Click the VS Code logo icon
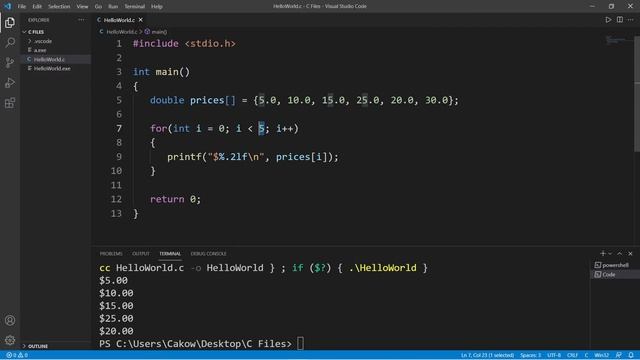The image size is (640, 360). click(7, 6)
